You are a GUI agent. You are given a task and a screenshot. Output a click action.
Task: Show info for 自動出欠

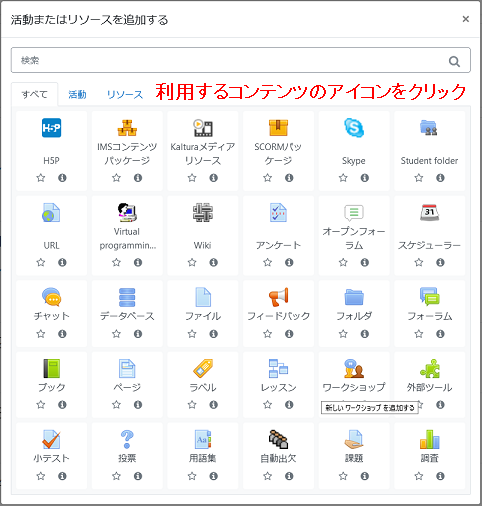(289, 476)
